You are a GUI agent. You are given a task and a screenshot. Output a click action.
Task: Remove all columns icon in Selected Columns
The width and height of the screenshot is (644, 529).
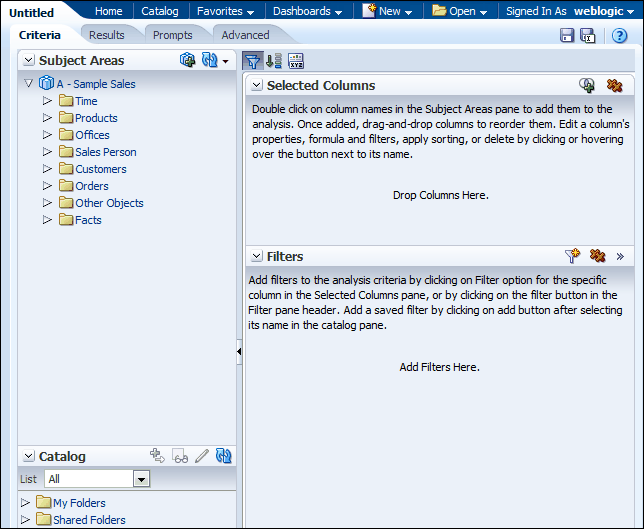click(x=614, y=85)
